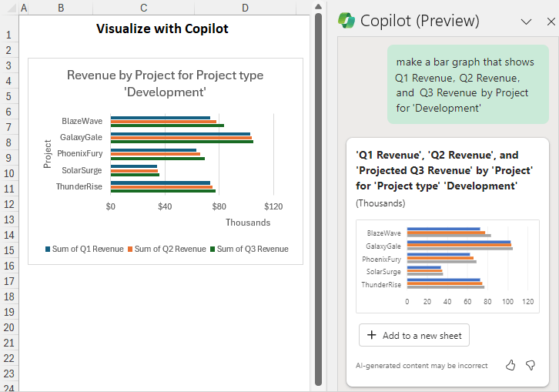Click the GalaxyGale category label in sheet chart
This screenshot has height=392, width=559.
(x=81, y=137)
